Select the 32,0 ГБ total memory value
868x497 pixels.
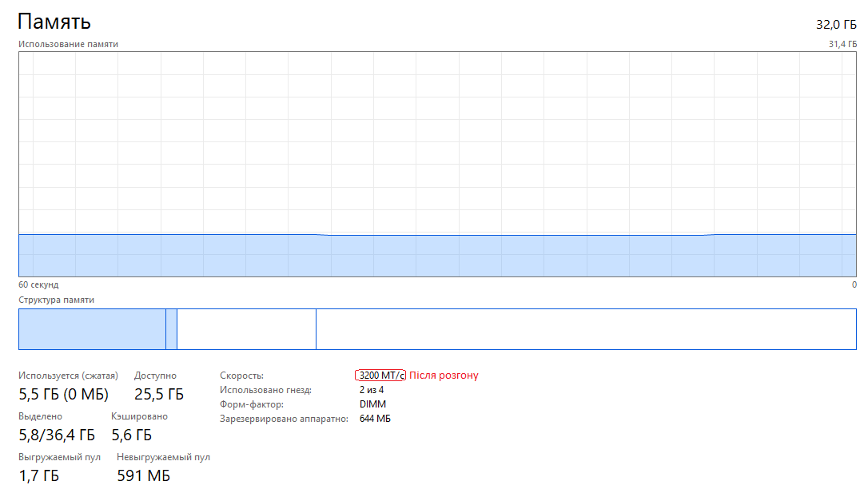[836, 24]
